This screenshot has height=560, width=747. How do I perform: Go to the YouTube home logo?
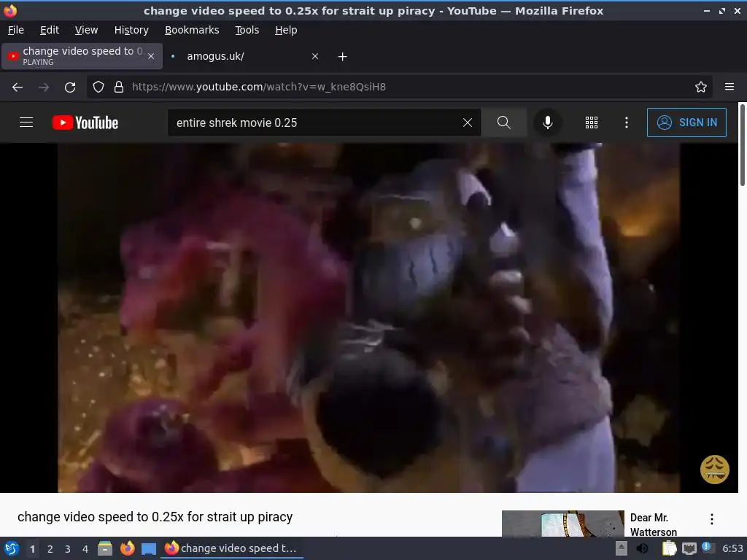pyautogui.click(x=85, y=122)
